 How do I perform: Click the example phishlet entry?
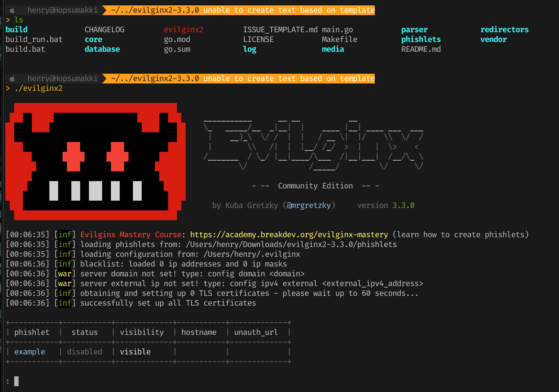(30, 352)
